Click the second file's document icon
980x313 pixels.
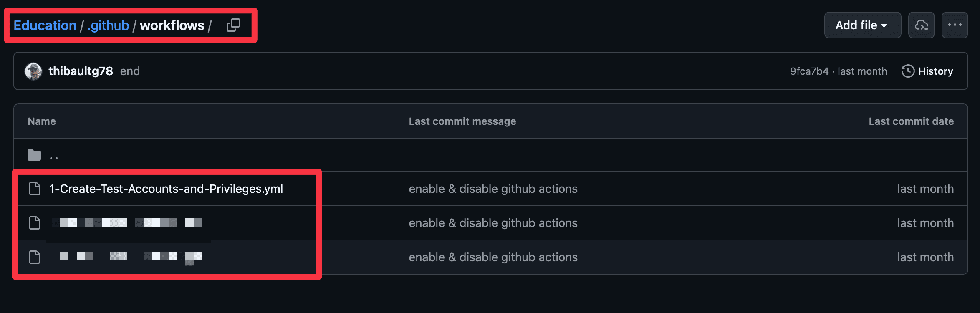(35, 223)
